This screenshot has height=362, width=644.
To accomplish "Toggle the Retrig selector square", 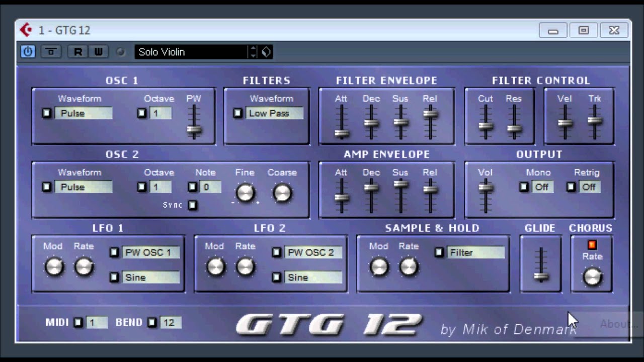I will coord(571,187).
